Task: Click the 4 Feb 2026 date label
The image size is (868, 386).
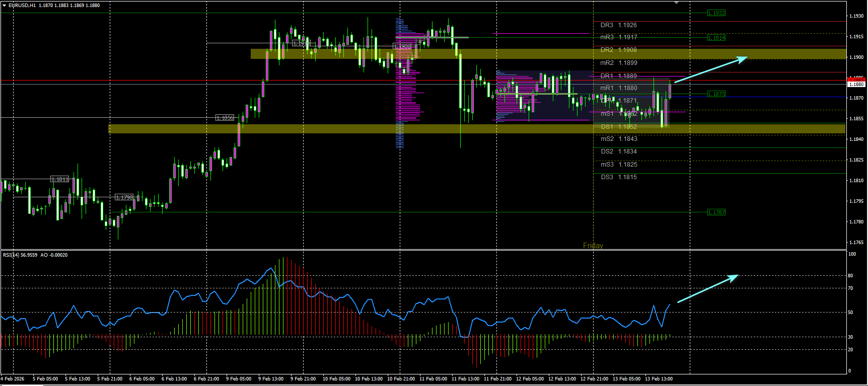Action: pyautogui.click(x=13, y=379)
